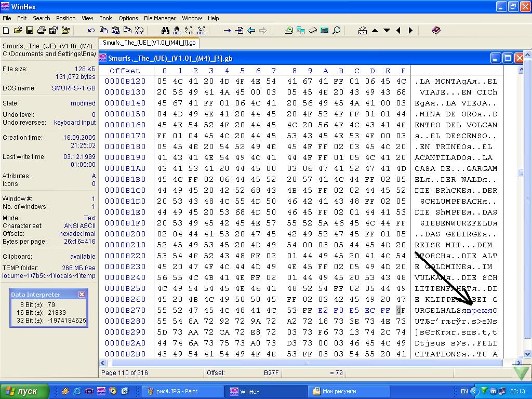Open the Window menu
This screenshot has height=399, width=532.
click(x=192, y=18)
